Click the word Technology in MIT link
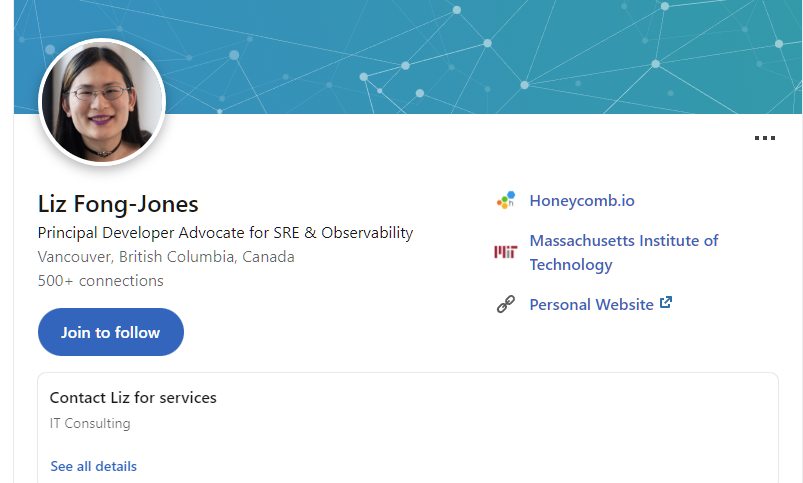 click(x=571, y=265)
